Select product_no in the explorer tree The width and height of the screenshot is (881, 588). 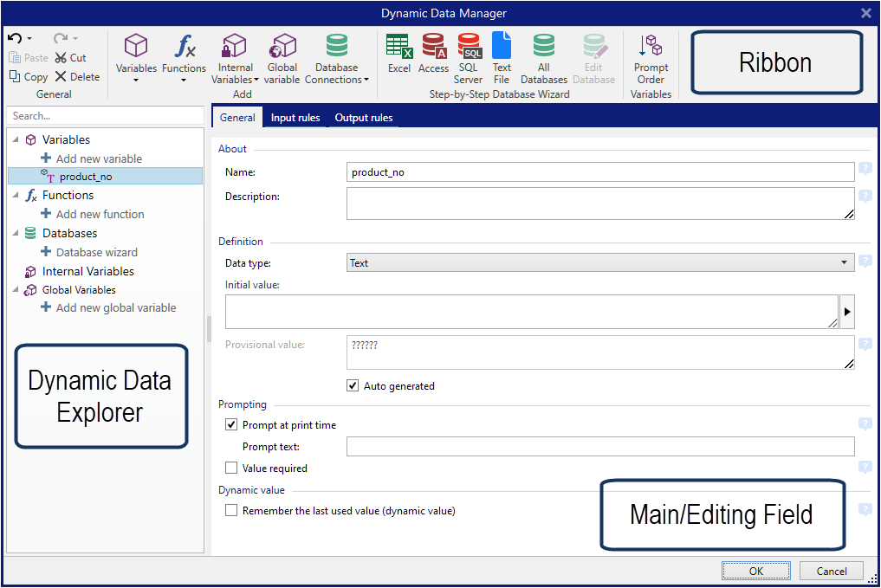click(x=86, y=177)
